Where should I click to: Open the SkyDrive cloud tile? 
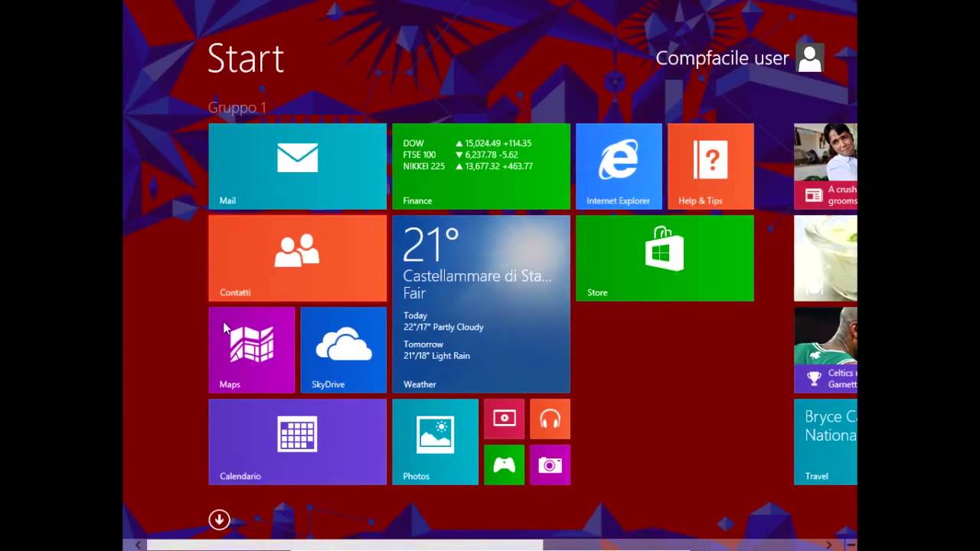(343, 350)
